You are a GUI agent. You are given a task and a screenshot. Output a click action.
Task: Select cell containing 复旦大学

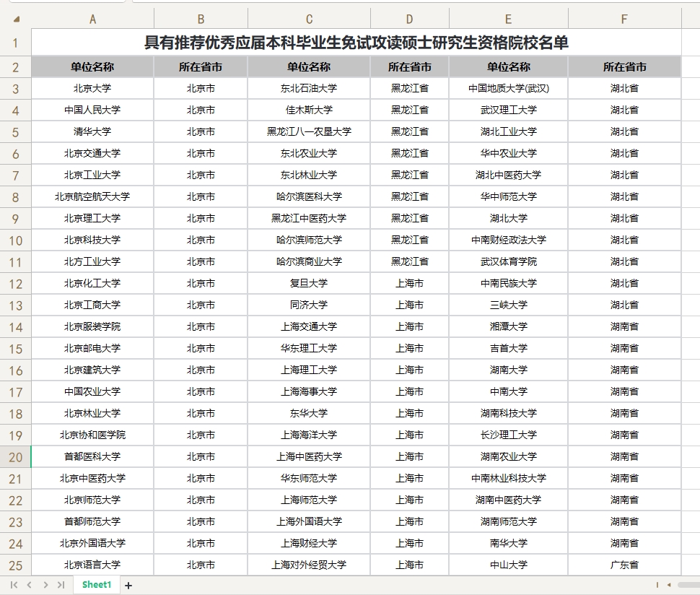pyautogui.click(x=309, y=283)
